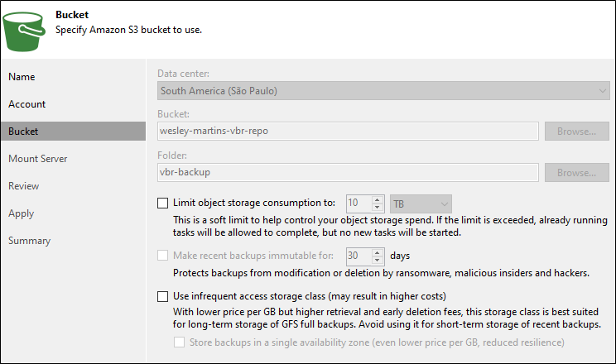Screen dimensions: 616x364
Task: Open the Mount Server step
Action: [38, 159]
